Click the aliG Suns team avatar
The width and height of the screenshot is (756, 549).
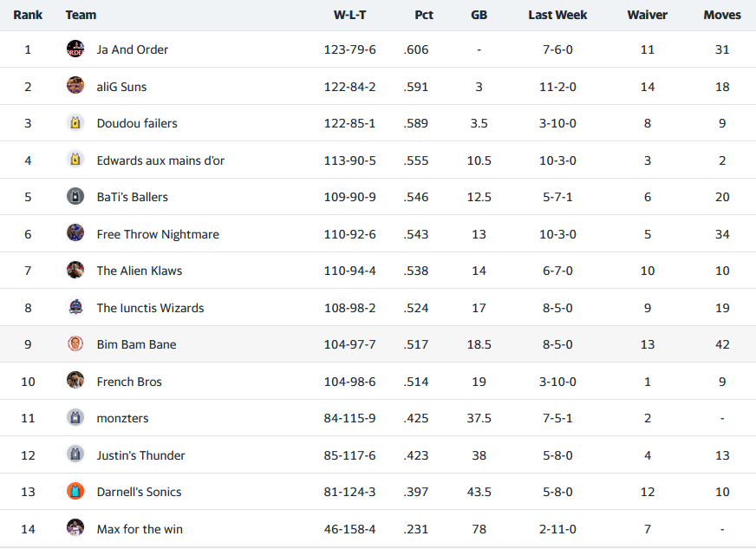click(x=75, y=86)
